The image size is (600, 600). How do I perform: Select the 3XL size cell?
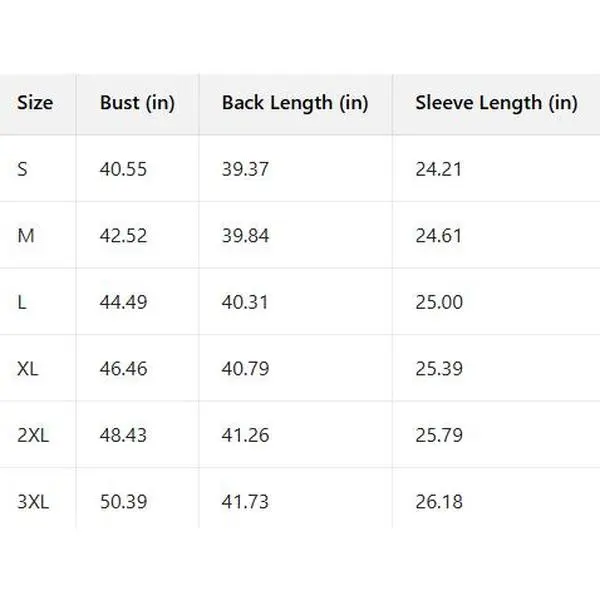coord(33,502)
